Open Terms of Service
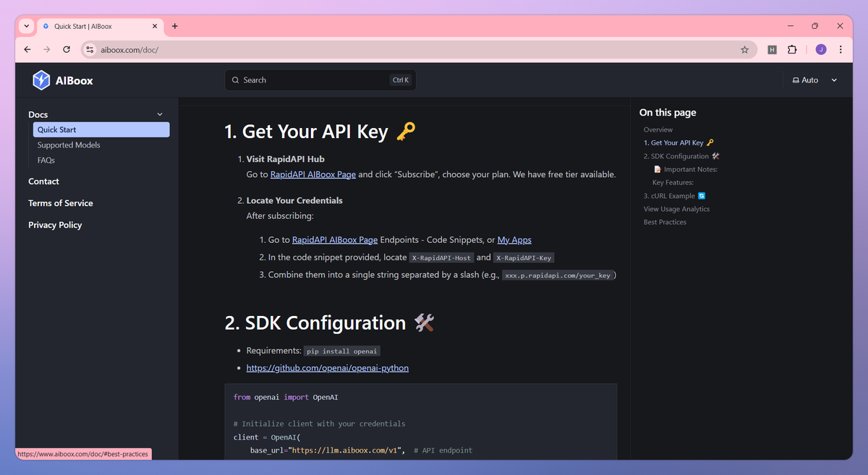 61,203
